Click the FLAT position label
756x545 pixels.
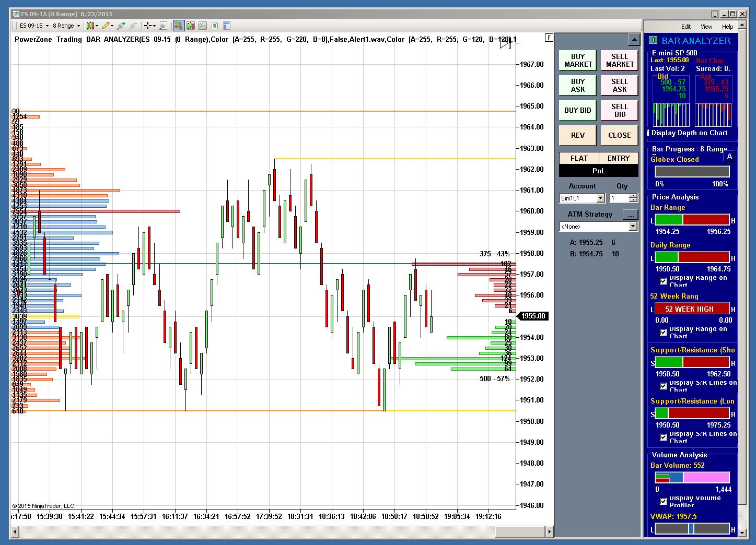(579, 158)
